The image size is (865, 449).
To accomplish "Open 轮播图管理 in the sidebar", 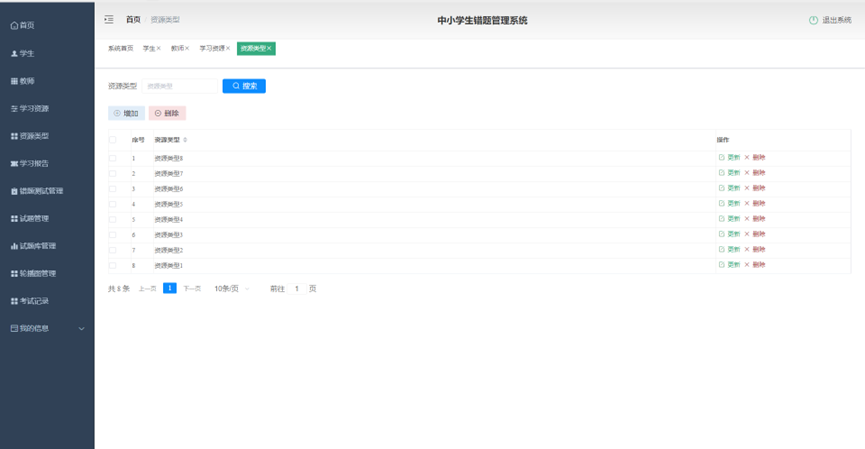I will point(34,274).
